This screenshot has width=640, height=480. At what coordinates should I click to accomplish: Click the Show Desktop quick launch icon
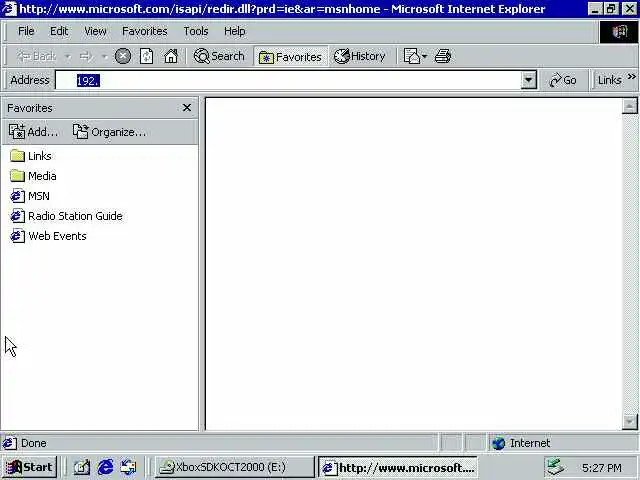pyautogui.click(x=82, y=468)
